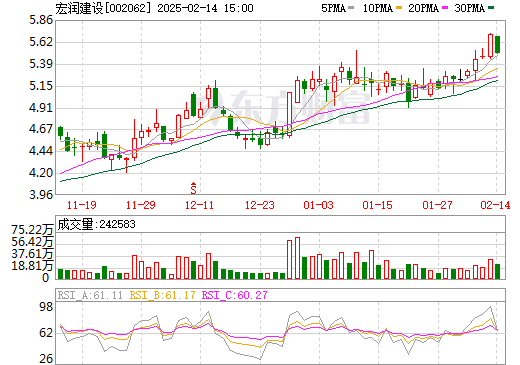Click the 11-19 date label
The width and height of the screenshot is (520, 365).
(82, 205)
